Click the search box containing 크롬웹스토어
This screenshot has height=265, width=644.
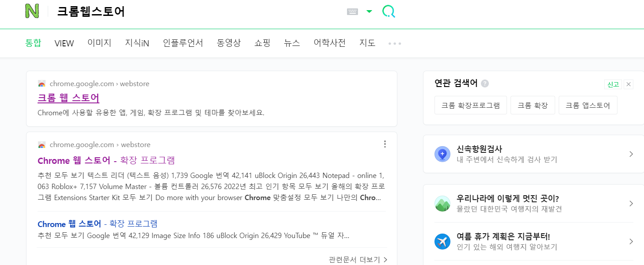[x=199, y=11]
